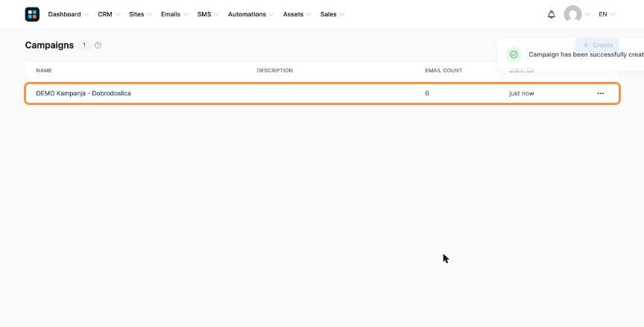Expand the Assets dropdown
Viewport: 644px width, 327px height.
point(297,14)
